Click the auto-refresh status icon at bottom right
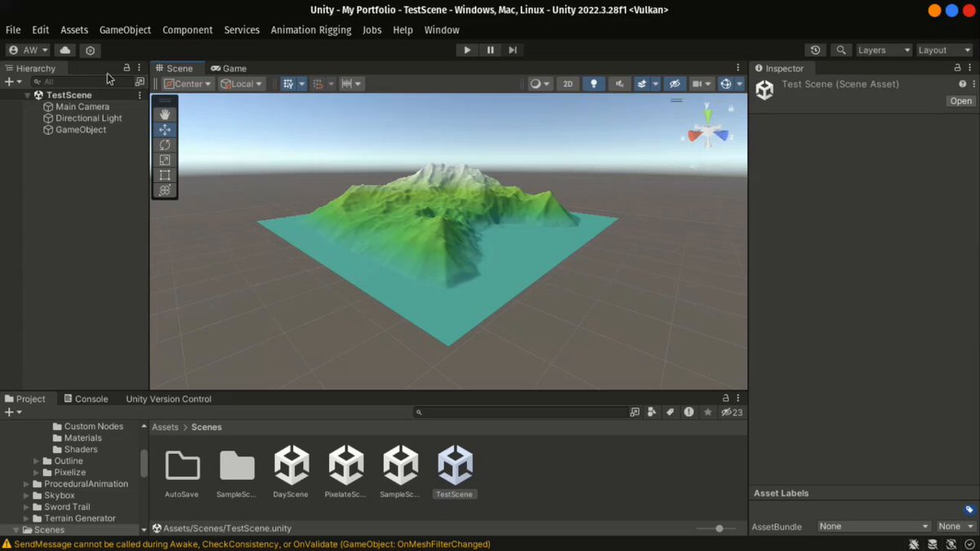 [x=950, y=544]
